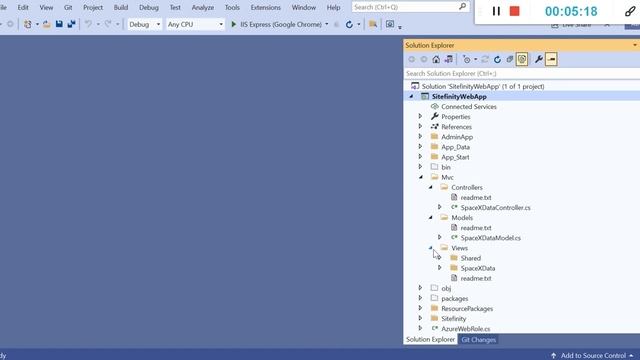This screenshot has height=360, width=640.
Task: Click the Undo toolbar icon
Action: pos(88,24)
